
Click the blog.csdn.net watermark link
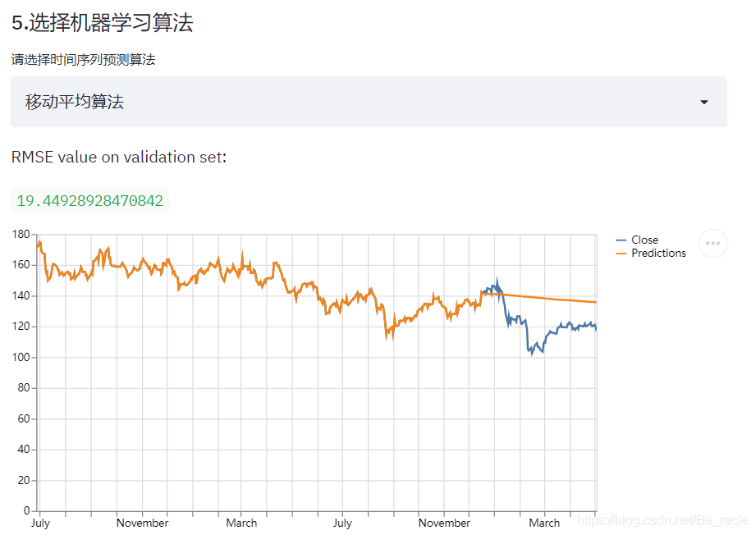[663, 520]
